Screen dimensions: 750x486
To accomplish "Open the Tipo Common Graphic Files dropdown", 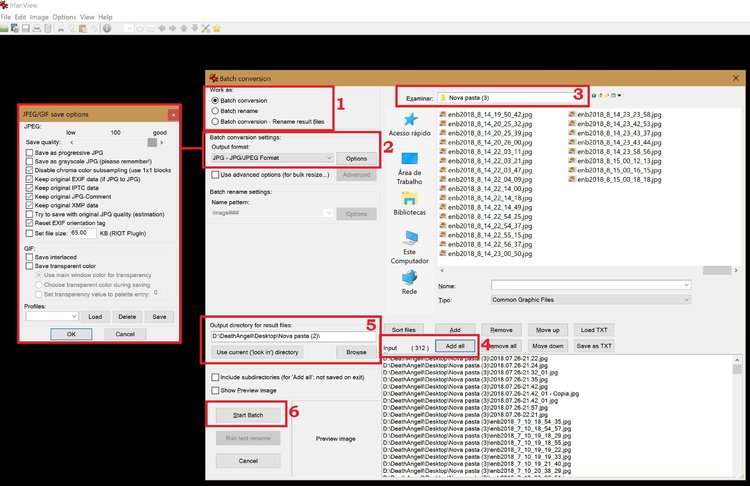I will click(591, 300).
